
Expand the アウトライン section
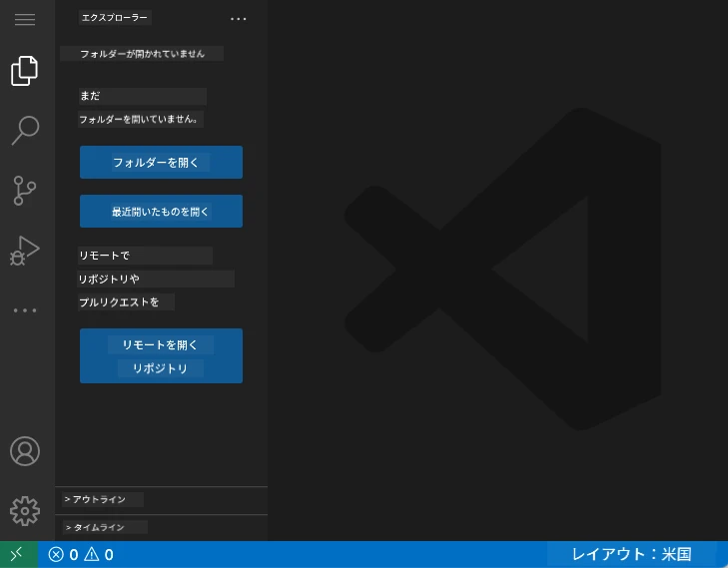pos(161,500)
